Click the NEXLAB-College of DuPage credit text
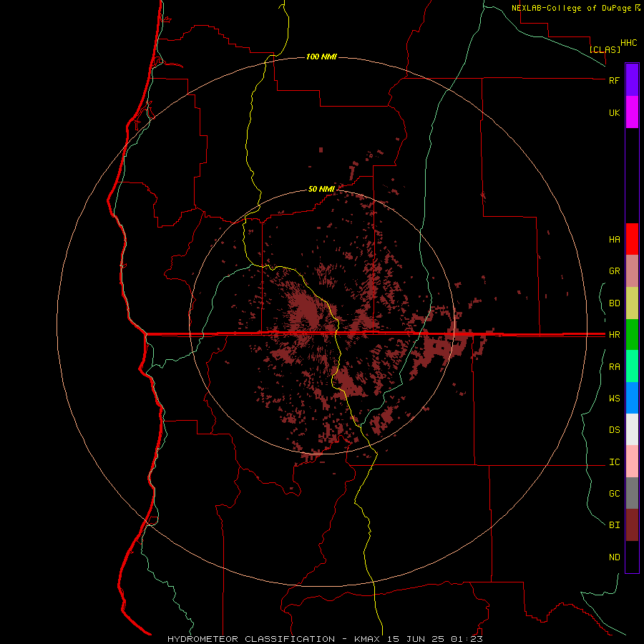This screenshot has height=644, width=644. coord(571,8)
